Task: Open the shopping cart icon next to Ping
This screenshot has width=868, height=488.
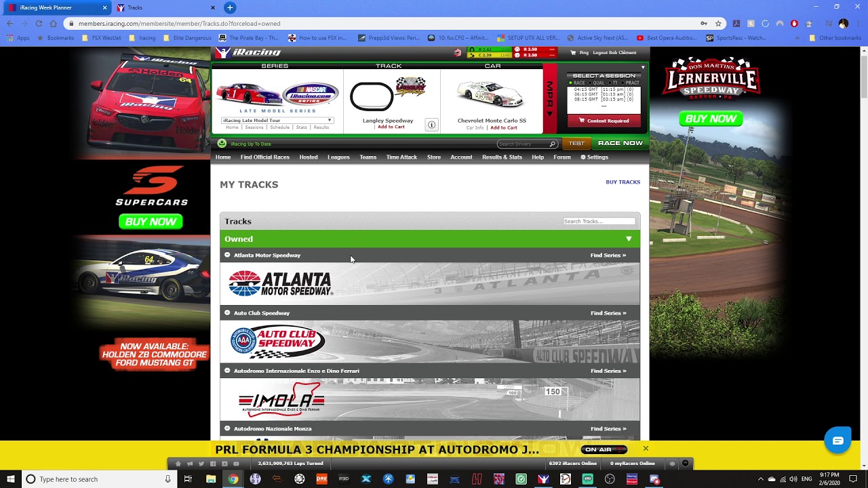Action: [x=573, y=53]
